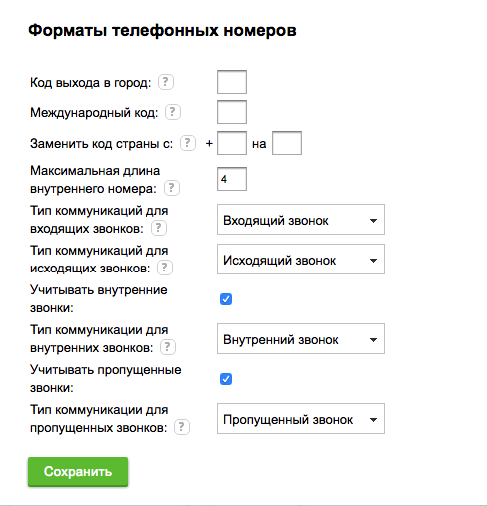Select the replacement code field after на

coord(287,143)
